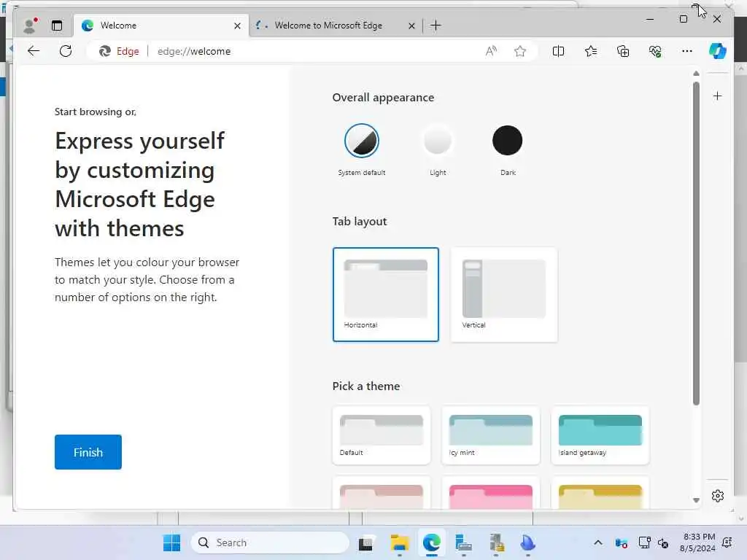Click the page scrollbar up arrow
The height and width of the screenshot is (560, 747).
696,74
